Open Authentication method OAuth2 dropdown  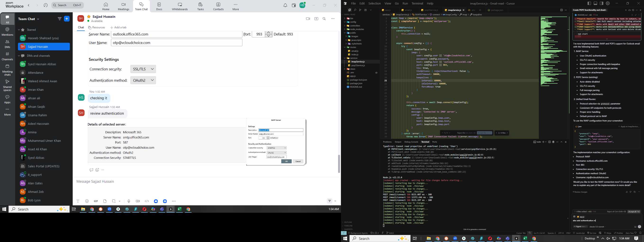143,80
